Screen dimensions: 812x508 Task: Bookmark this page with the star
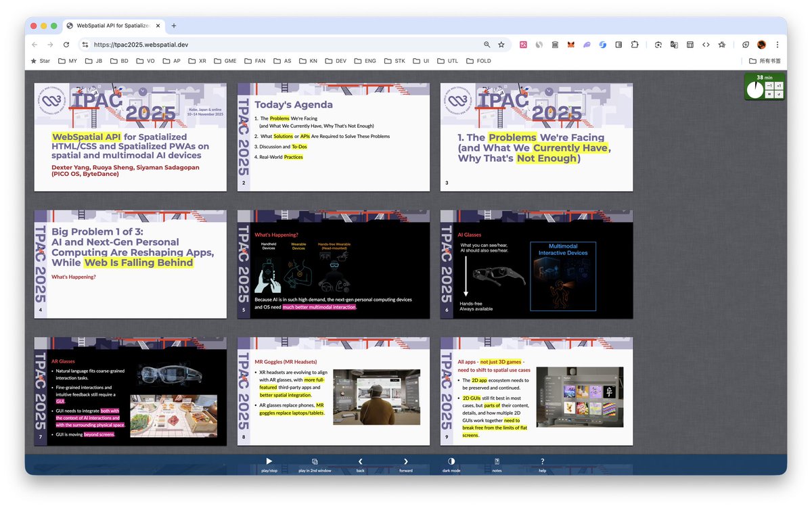click(501, 45)
